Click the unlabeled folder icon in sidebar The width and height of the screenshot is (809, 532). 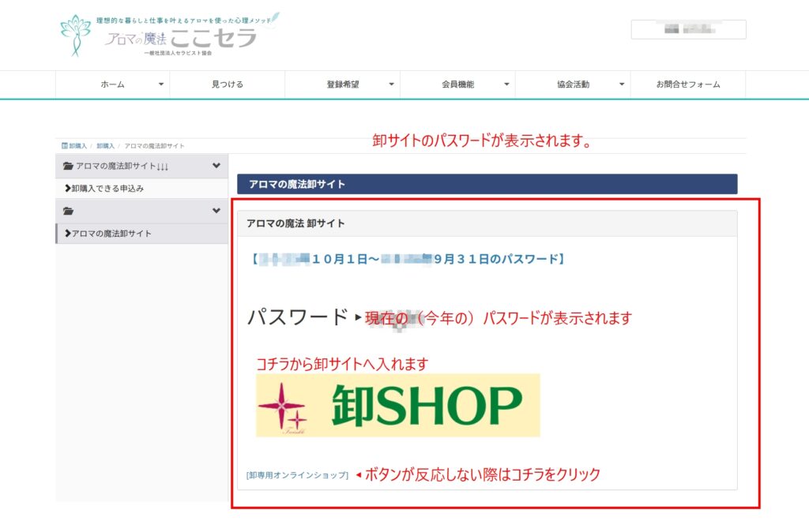click(68, 212)
